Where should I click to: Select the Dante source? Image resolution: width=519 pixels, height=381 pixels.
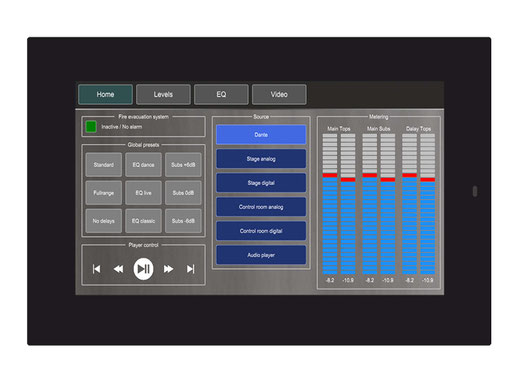pos(261,135)
